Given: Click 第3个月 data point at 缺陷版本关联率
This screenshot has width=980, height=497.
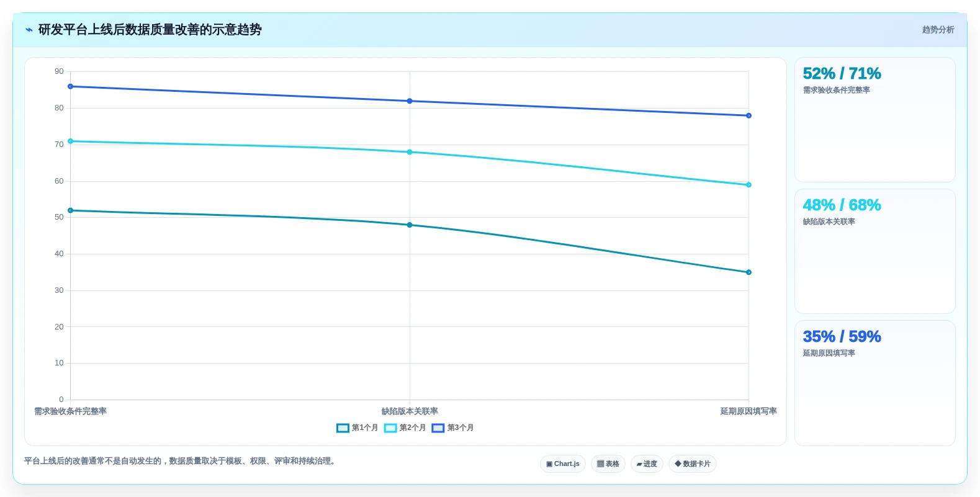Looking at the screenshot, I should click(x=410, y=101).
